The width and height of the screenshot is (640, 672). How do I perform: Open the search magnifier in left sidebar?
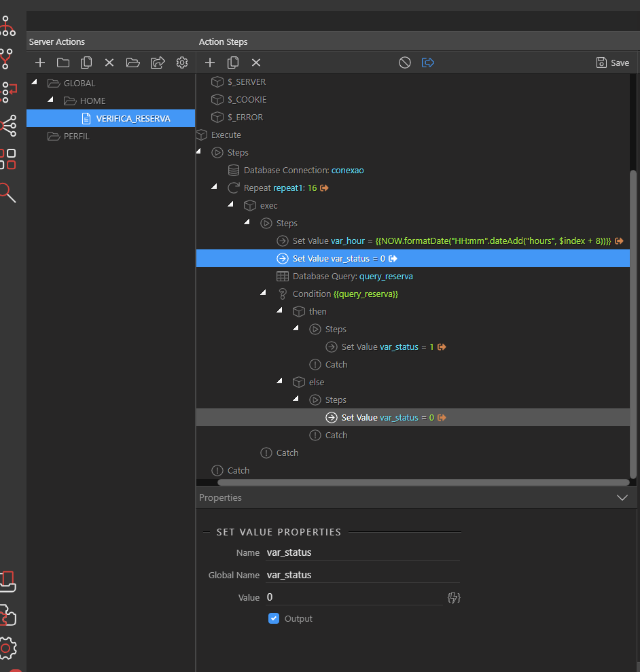point(7,194)
